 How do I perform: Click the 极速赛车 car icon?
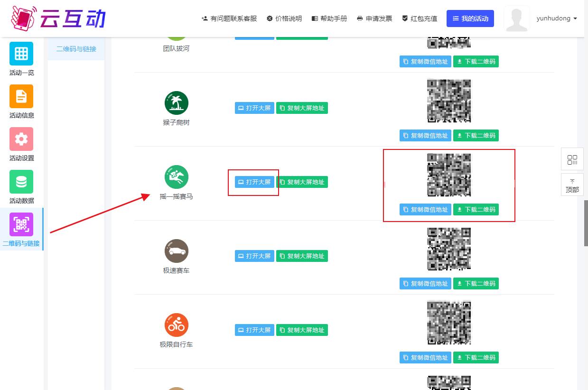click(177, 251)
